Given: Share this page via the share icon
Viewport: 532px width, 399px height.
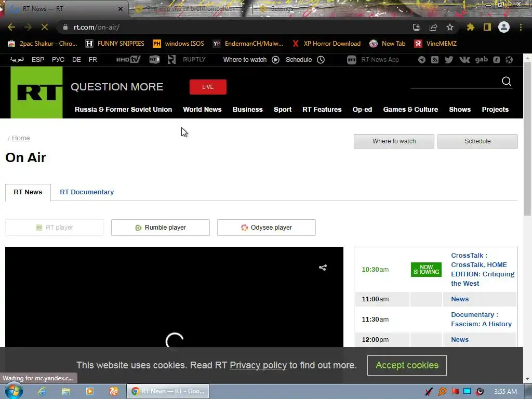Looking at the screenshot, I should 433,27.
